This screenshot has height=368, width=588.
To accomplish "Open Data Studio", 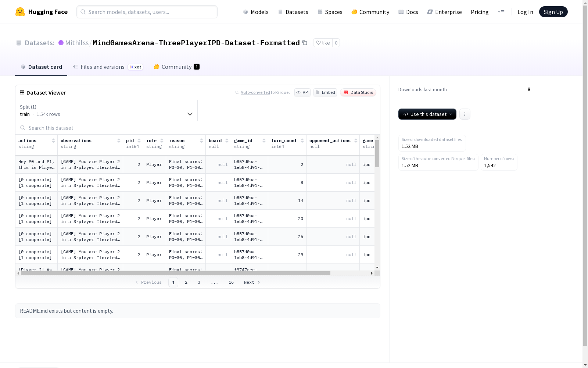I will (x=358, y=92).
